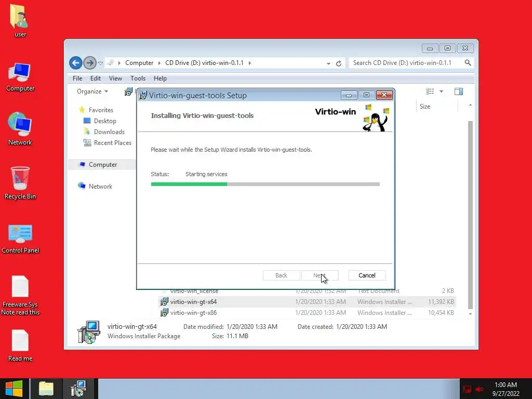Image resolution: width=532 pixels, height=399 pixels.
Task: Open recent locations dropdown arrow
Action: click(x=100, y=63)
